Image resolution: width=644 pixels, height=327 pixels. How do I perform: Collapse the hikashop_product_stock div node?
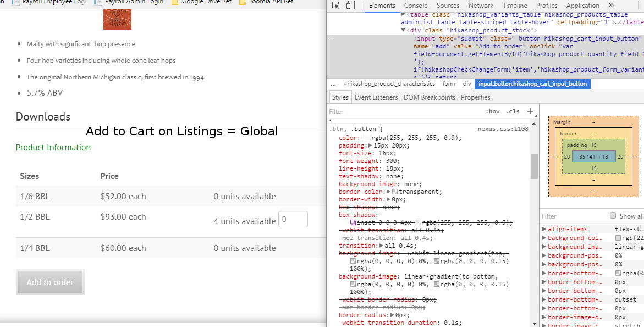click(404, 30)
